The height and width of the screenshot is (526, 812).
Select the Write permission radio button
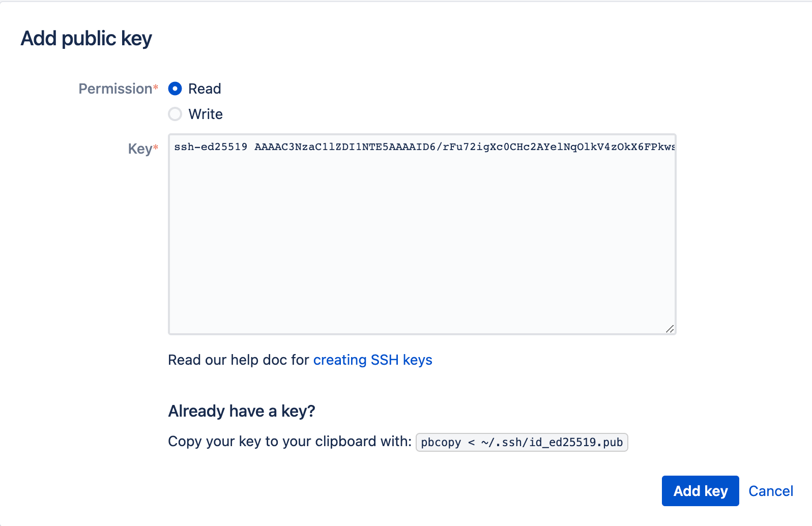tap(175, 114)
